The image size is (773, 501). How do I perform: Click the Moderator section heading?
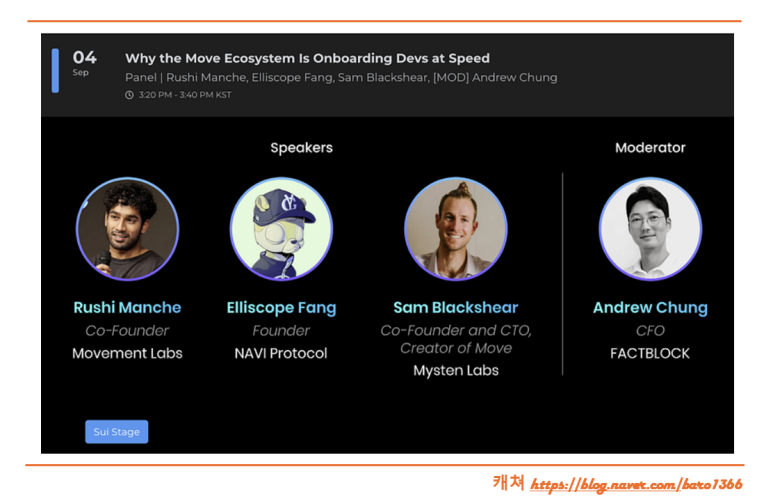tap(650, 147)
